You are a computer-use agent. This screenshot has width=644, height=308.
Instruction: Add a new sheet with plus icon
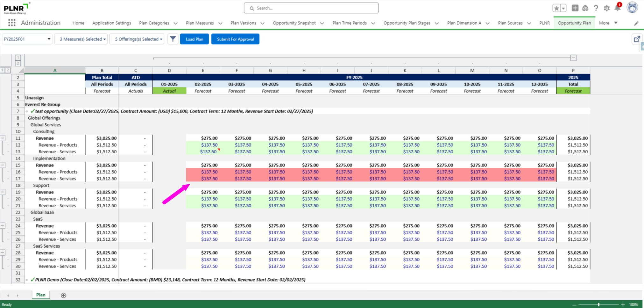click(63, 295)
